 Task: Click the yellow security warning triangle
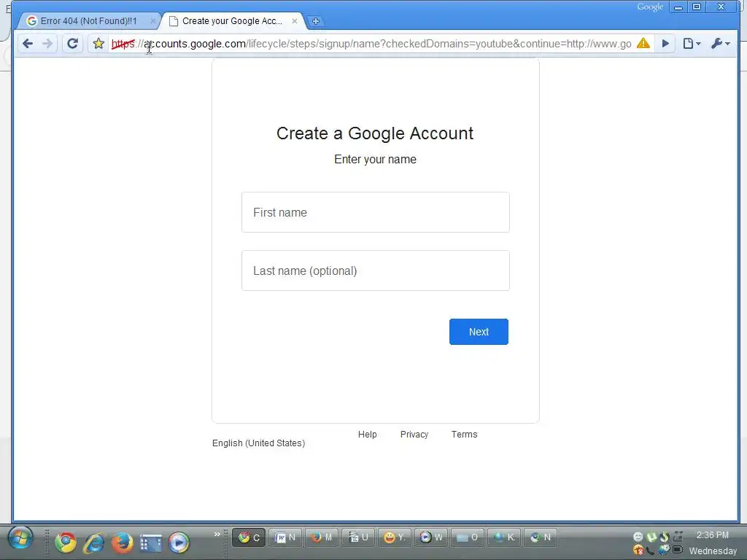(643, 43)
